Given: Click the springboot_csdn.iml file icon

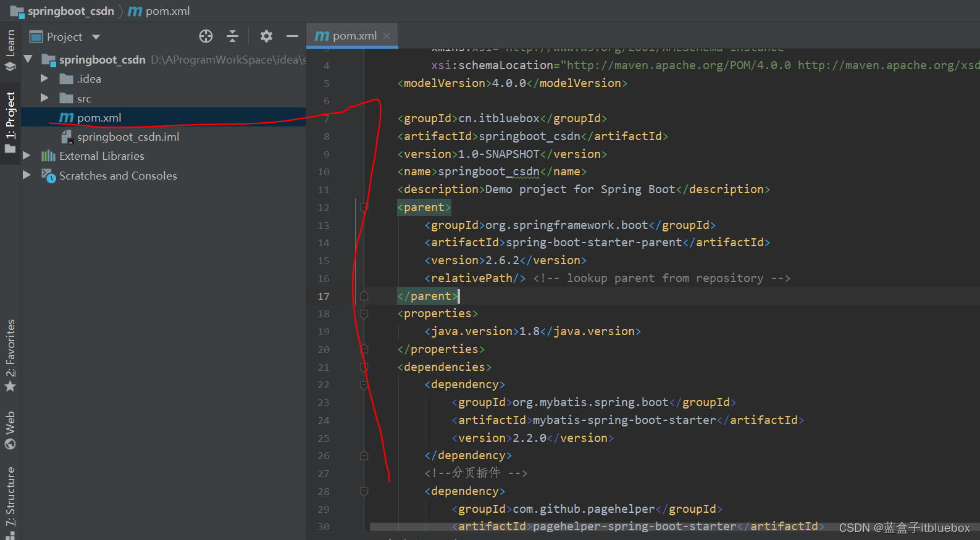Looking at the screenshot, I should (67, 137).
